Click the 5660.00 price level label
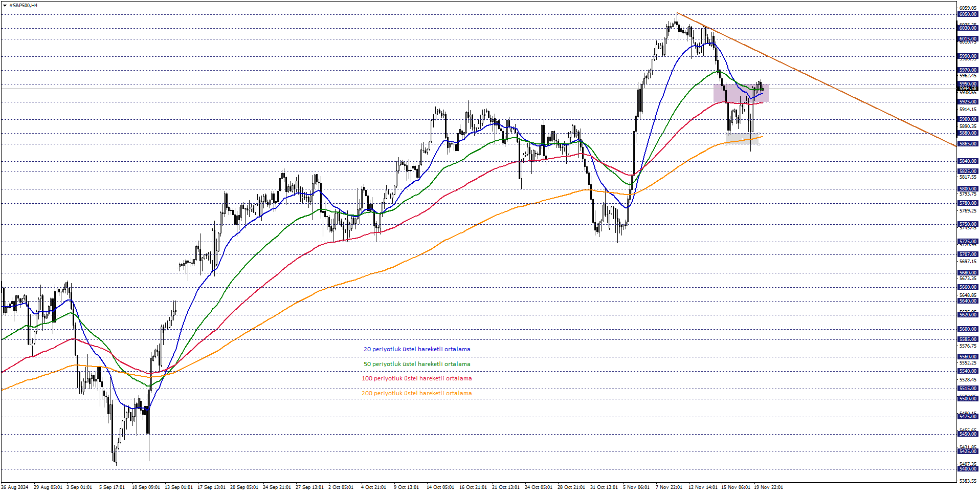This screenshot has width=980, height=493. tap(968, 287)
